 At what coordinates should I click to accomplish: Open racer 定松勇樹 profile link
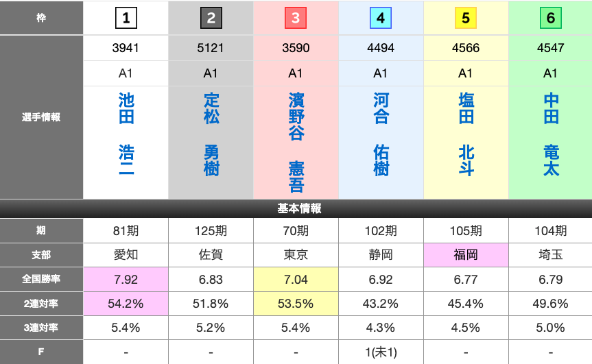pos(211,135)
